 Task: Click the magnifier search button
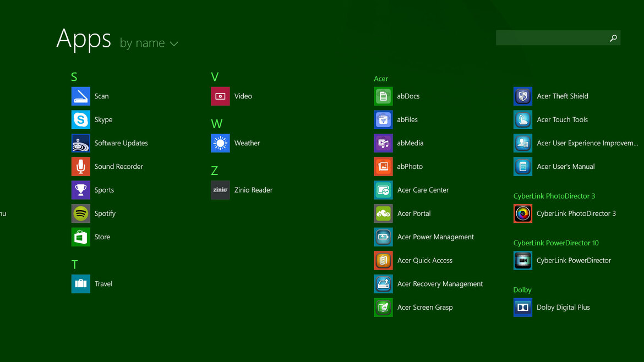click(613, 38)
